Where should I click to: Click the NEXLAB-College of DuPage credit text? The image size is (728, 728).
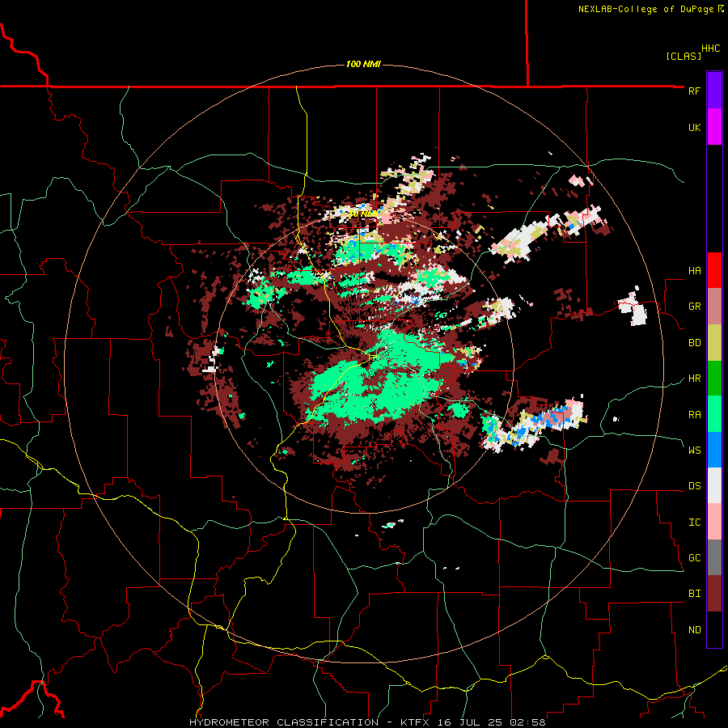coord(645,9)
